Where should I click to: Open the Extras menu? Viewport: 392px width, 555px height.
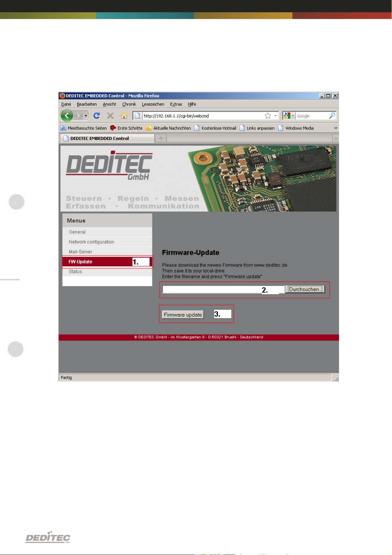point(176,104)
